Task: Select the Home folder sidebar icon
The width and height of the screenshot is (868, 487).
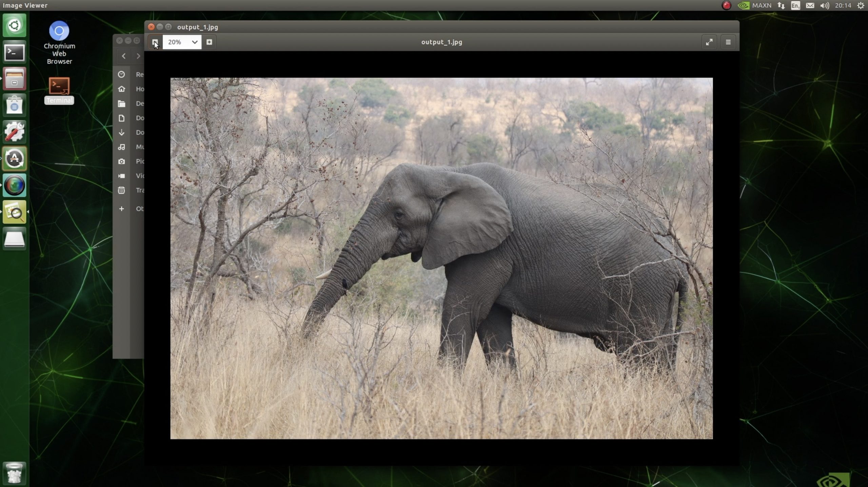Action: [121, 89]
